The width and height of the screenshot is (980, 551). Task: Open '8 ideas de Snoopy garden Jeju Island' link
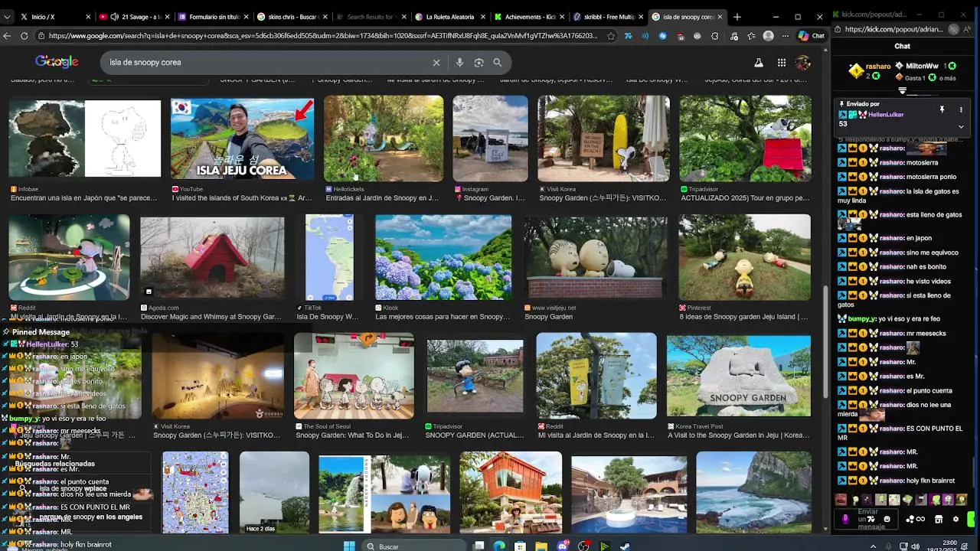(743, 317)
